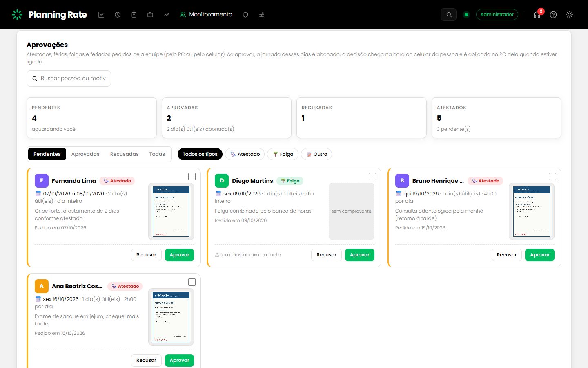This screenshot has height=368, width=588.
Task: Tick checkbox on Fernanda Lima card
Action: tap(192, 177)
